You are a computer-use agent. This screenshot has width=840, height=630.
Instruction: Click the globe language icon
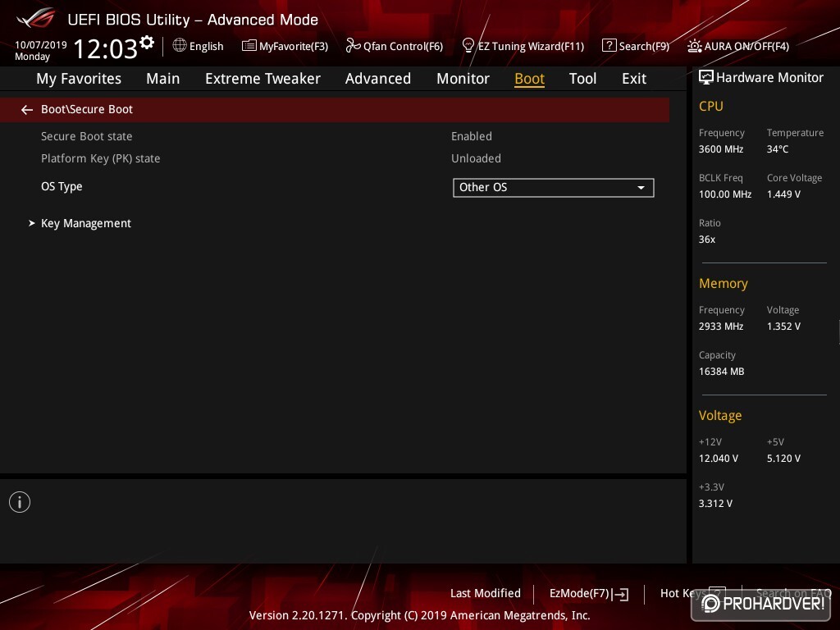(180, 46)
